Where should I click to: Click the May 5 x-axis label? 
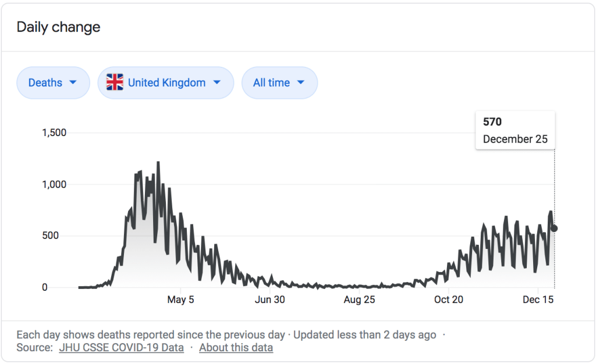(x=180, y=300)
